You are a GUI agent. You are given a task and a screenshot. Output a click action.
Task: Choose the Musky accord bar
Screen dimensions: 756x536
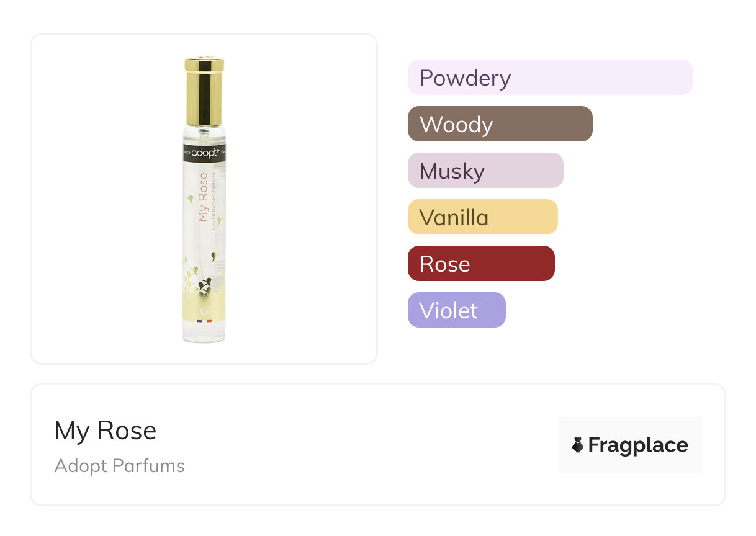tap(485, 171)
